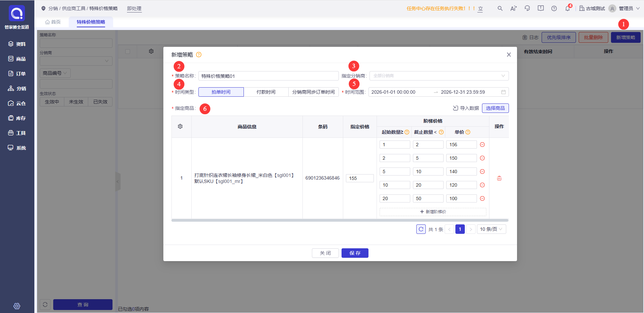Click reset icon beside 查询 button

45,305
